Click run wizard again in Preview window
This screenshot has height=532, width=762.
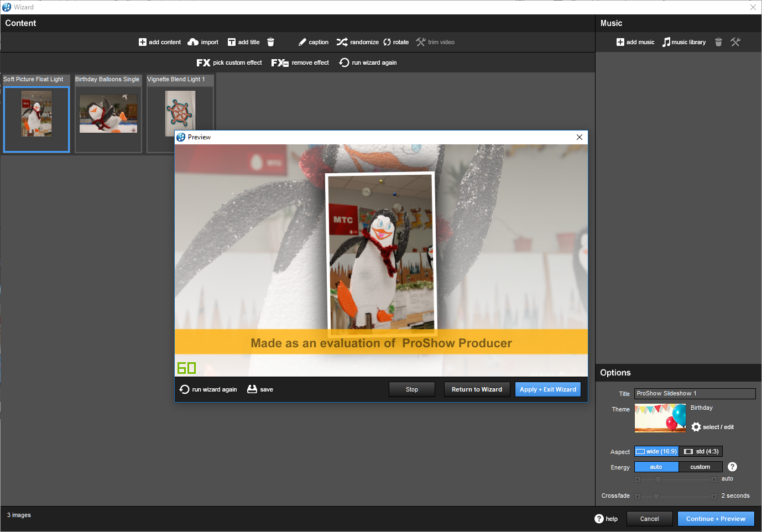[208, 389]
